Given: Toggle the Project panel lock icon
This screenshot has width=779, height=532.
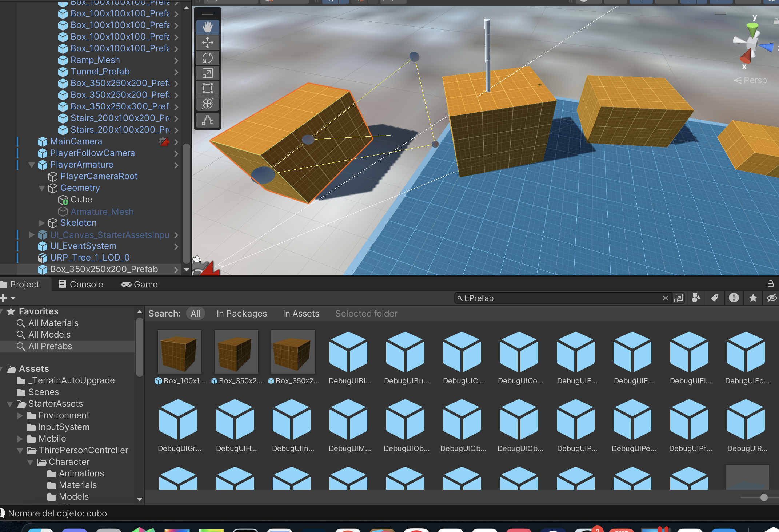Looking at the screenshot, I should (770, 284).
